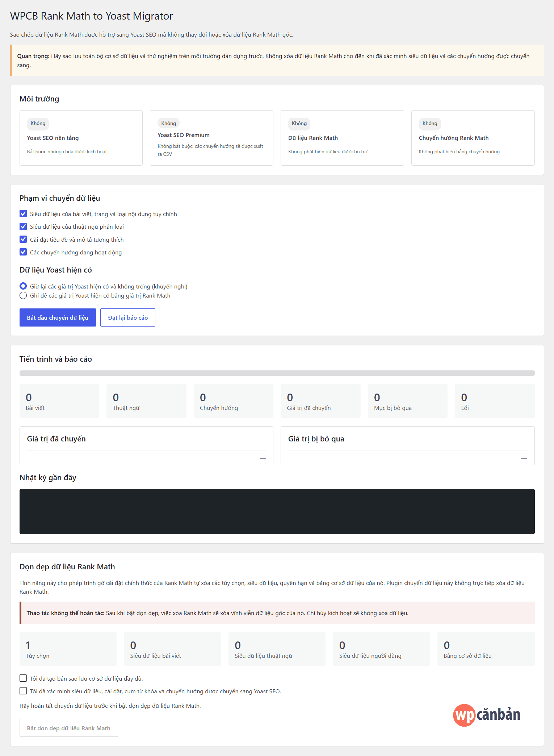Click the 'Phạm vi chuyển dữ liệu' heading
Screen dimensions: 554x756
pos(60,198)
